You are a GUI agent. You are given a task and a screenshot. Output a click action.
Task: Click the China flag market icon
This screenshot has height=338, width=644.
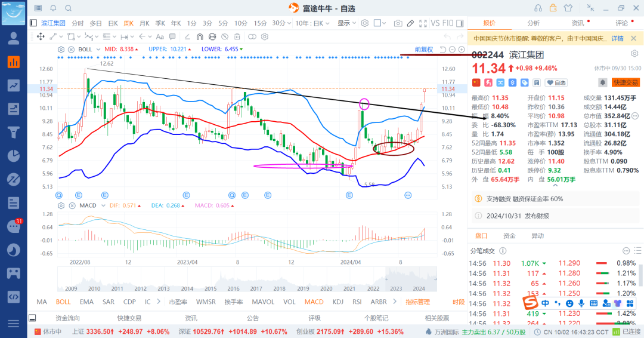pyautogui.click(x=476, y=82)
